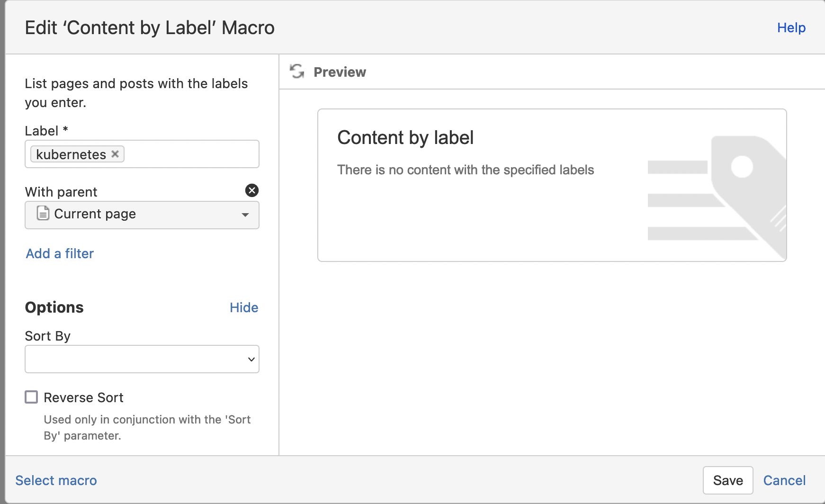Click inside the Label input field
825x504 pixels.
coord(189,154)
